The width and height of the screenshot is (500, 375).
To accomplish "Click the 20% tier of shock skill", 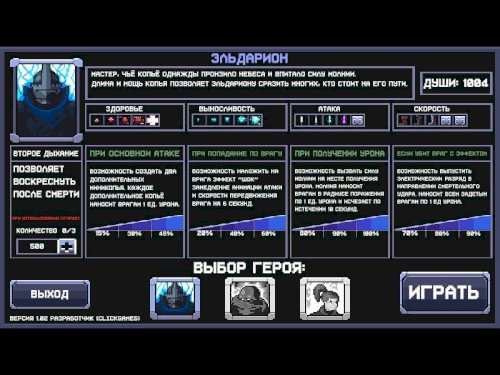I will point(204,234).
